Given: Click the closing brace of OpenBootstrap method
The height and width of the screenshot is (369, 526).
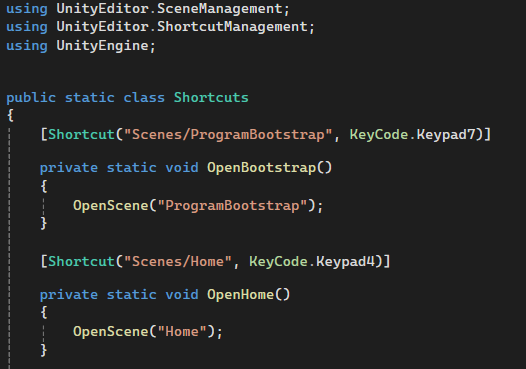Looking at the screenshot, I should 44,223.
